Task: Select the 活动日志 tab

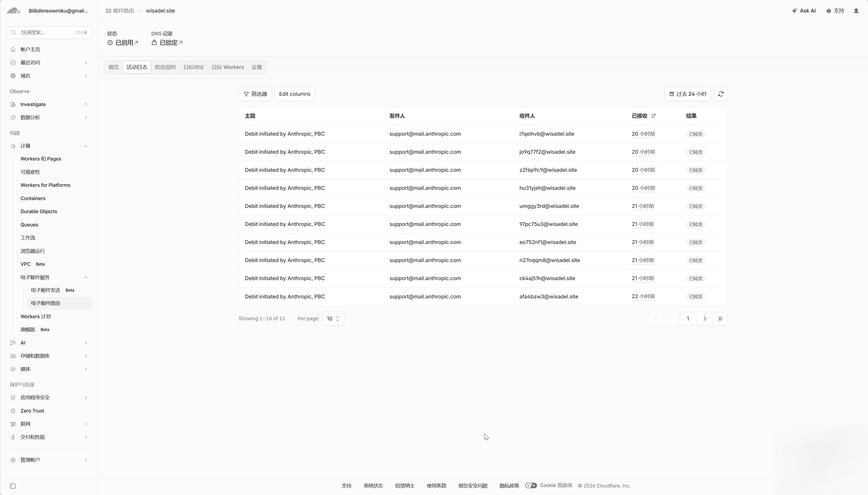Action: 137,67
